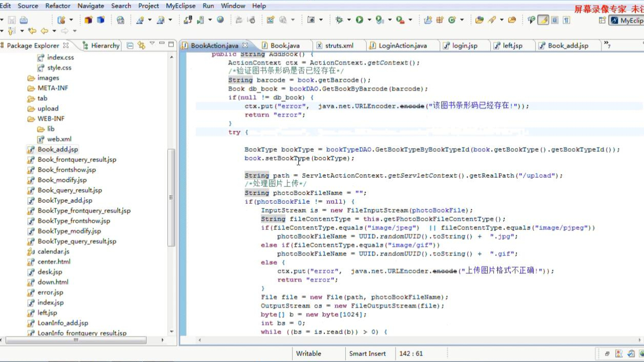The width and height of the screenshot is (644, 362).
Task: Close the BookAction.java editor tab
Action: (245, 45)
